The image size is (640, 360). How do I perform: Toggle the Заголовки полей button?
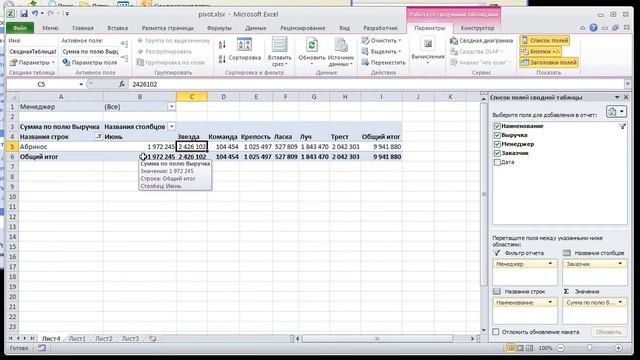pyautogui.click(x=549, y=62)
